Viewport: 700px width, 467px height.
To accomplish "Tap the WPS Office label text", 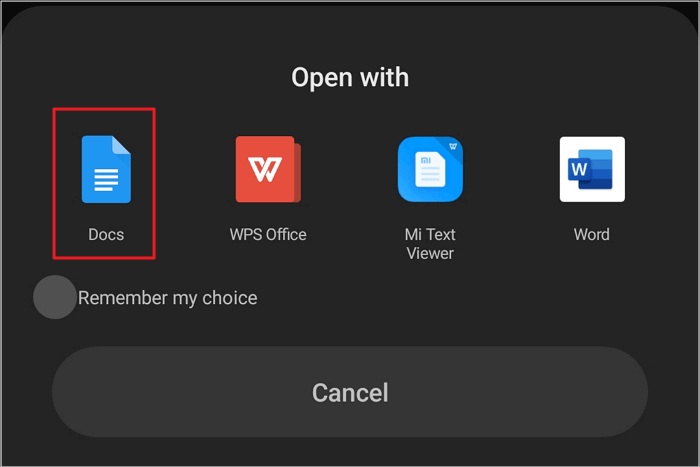I will (x=268, y=234).
